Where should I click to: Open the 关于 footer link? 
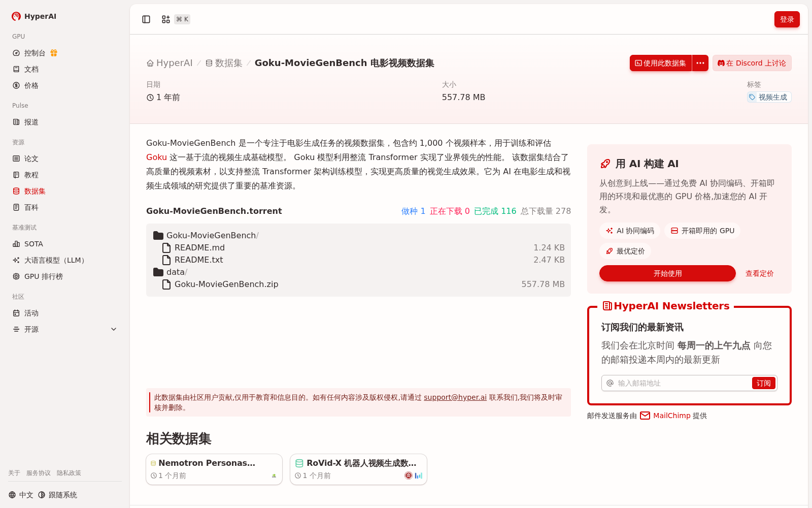coord(14,473)
